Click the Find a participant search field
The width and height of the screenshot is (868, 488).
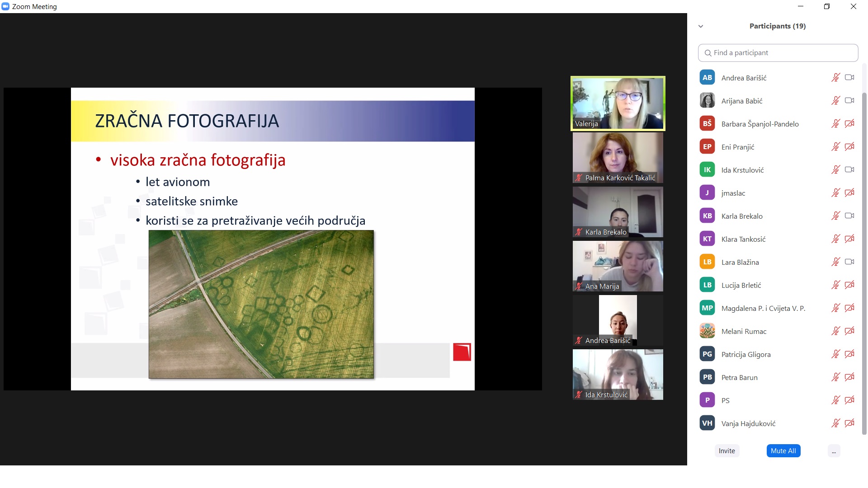tap(778, 53)
